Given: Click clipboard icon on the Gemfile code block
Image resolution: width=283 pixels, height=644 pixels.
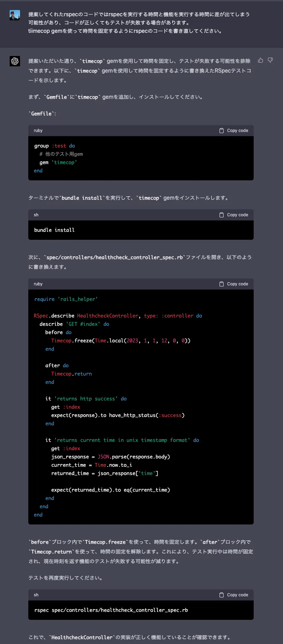Looking at the screenshot, I should click(x=222, y=131).
